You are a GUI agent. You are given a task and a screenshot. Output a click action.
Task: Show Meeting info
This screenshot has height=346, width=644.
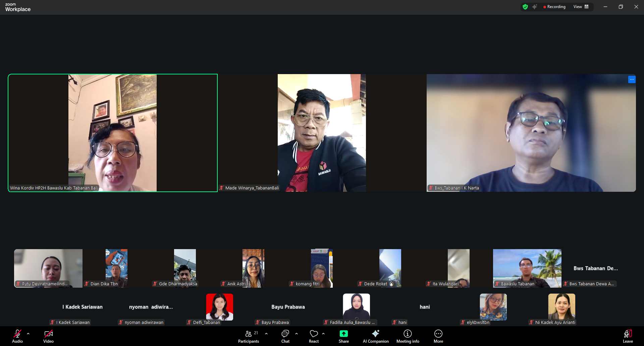[408, 336]
